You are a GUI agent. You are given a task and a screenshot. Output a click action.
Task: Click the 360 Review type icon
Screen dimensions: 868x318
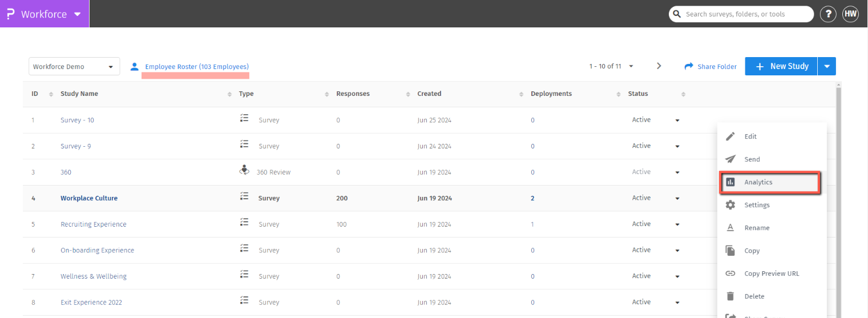[244, 171]
